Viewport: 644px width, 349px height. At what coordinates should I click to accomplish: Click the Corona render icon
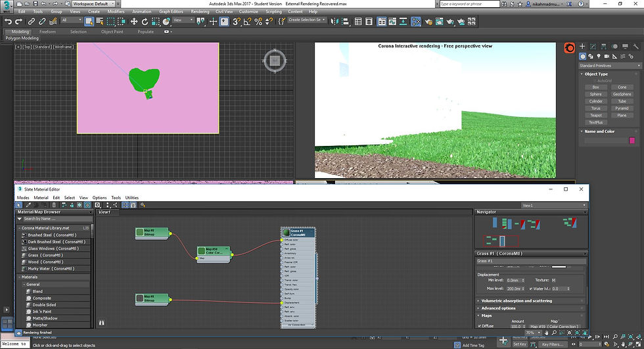pos(569,48)
